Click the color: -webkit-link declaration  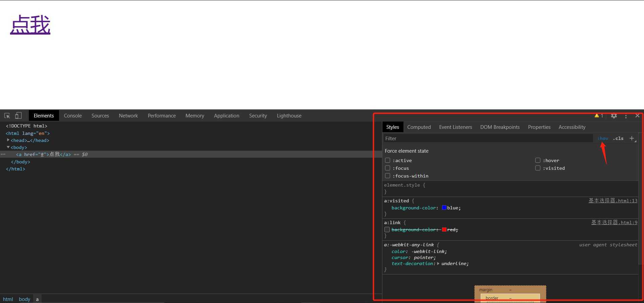[419, 251]
